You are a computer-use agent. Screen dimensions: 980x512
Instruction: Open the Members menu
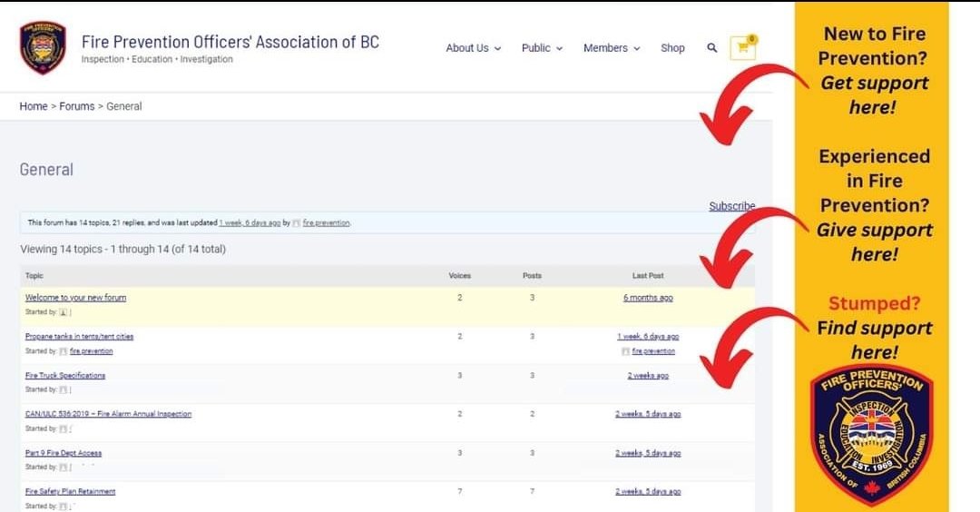[605, 47]
